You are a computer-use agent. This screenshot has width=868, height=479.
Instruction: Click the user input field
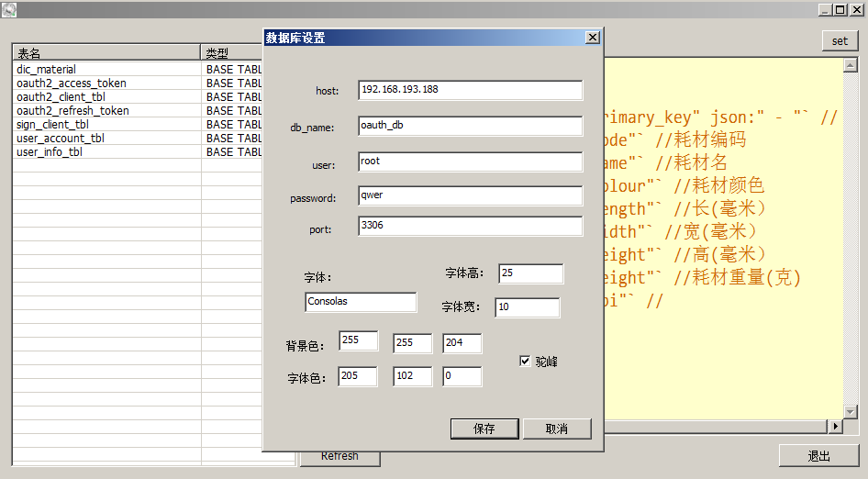coord(470,162)
